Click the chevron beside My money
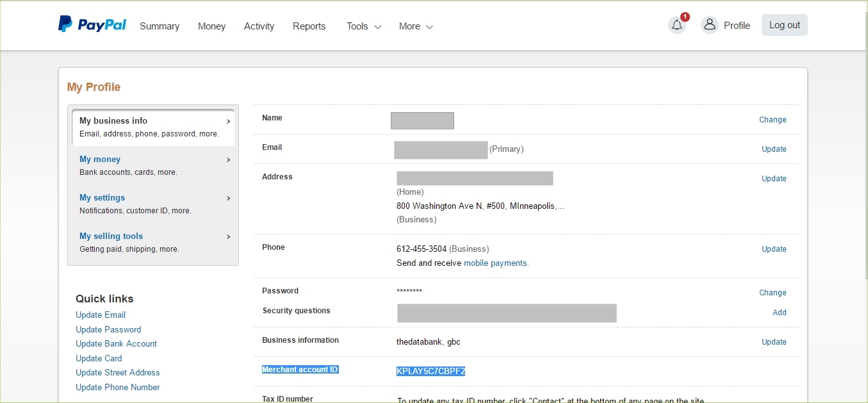Image resolution: width=868 pixels, height=403 pixels. (x=228, y=160)
